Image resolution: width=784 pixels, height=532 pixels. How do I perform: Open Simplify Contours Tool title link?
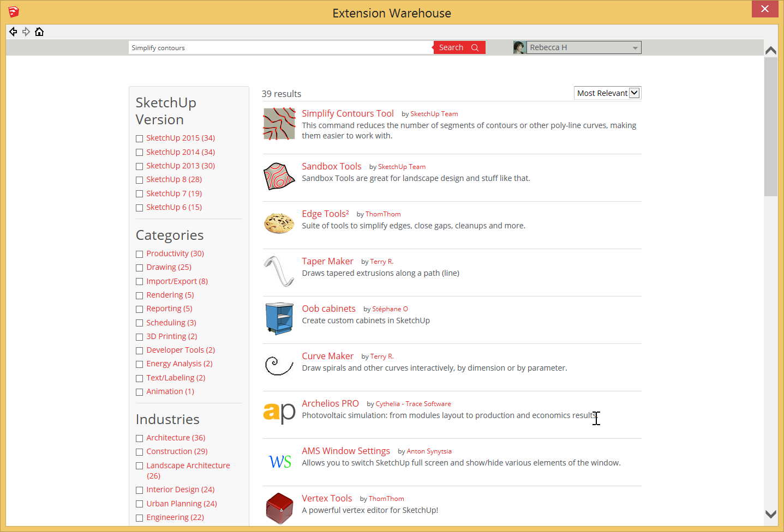click(348, 113)
